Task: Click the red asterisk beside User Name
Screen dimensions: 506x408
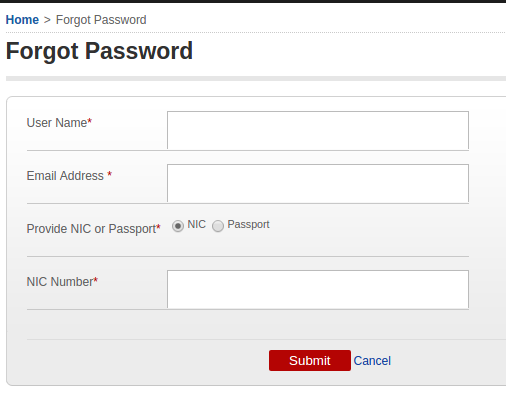Action: [x=89, y=121]
